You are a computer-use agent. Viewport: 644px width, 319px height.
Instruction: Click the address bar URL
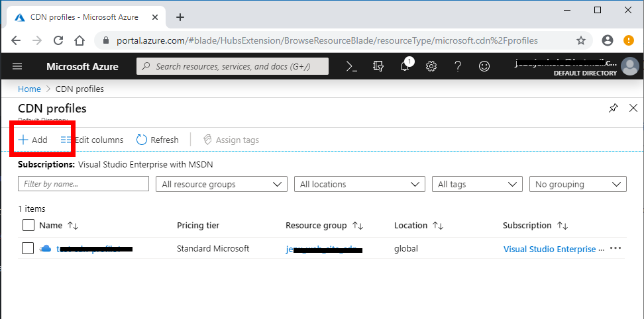[327, 40]
